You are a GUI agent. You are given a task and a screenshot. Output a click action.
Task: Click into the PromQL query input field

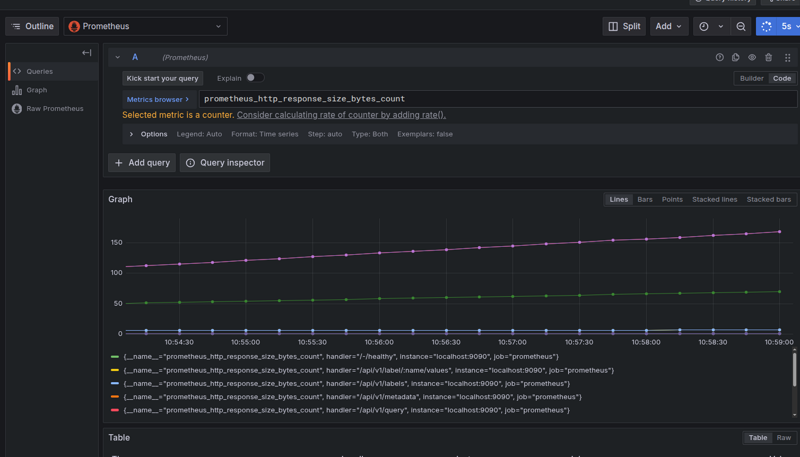(x=497, y=99)
